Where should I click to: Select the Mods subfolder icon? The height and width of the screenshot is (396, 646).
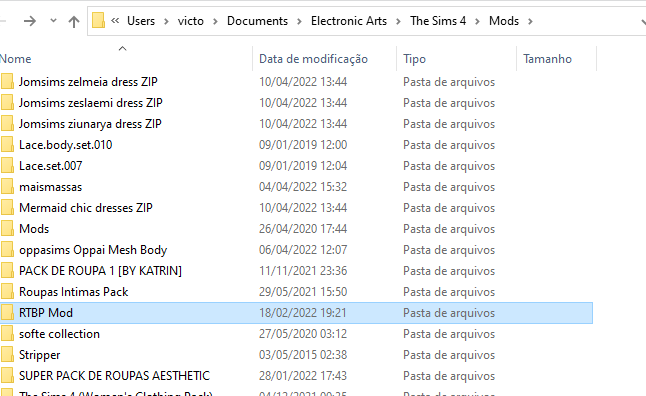point(7,229)
